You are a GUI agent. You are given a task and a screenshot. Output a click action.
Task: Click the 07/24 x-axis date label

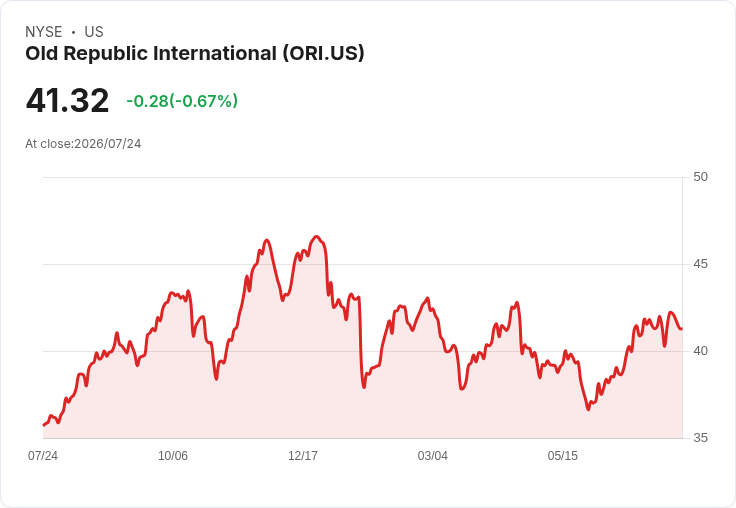[43, 456]
